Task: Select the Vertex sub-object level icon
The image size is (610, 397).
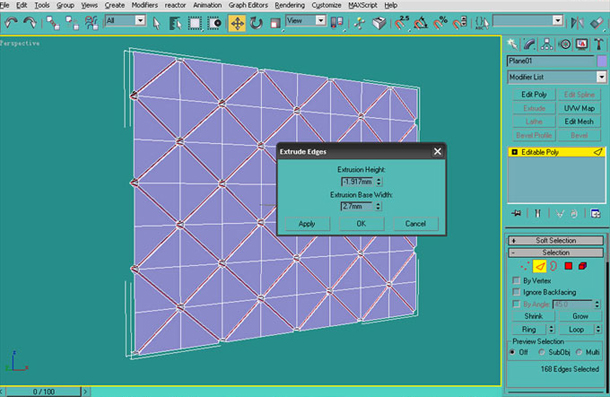Action: [x=524, y=266]
